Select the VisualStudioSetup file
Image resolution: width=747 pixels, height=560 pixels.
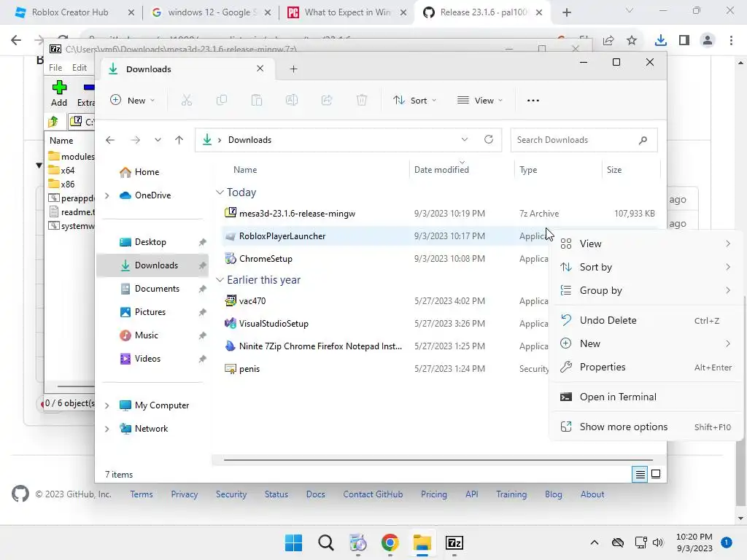click(274, 323)
